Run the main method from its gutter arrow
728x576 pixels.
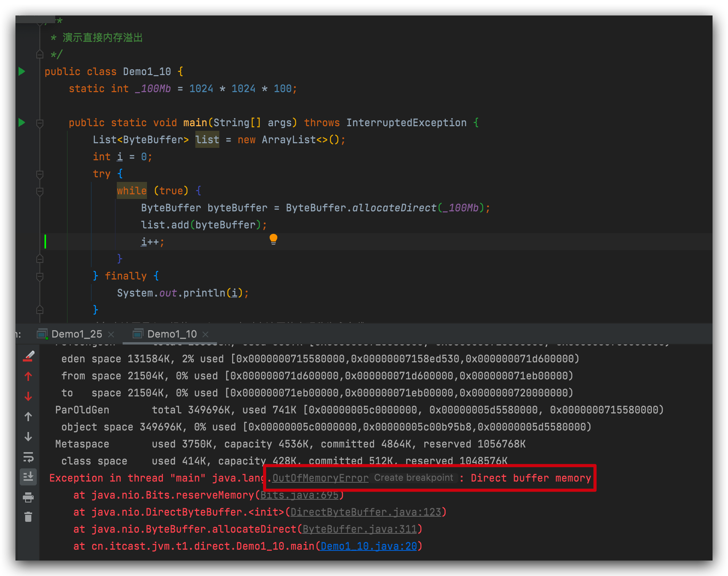[22, 123]
